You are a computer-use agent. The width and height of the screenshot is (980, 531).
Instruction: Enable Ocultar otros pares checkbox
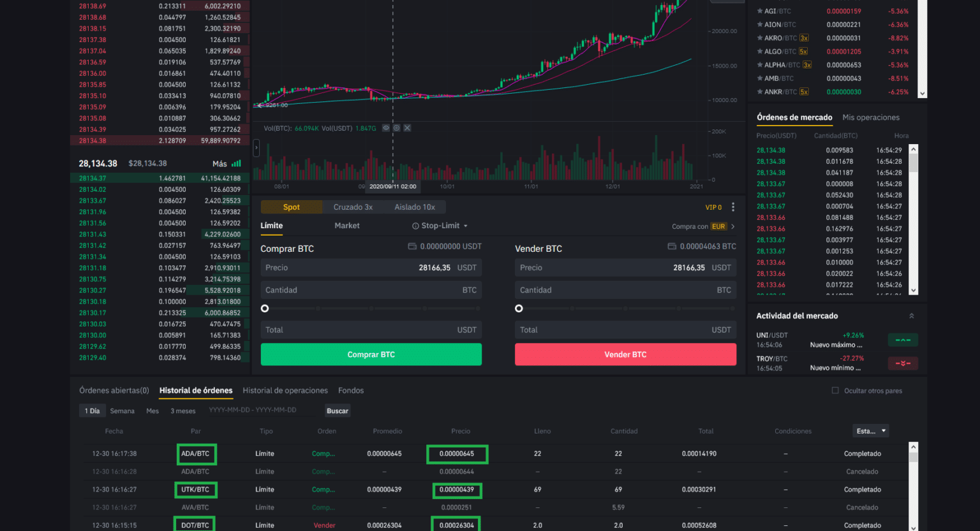(835, 390)
